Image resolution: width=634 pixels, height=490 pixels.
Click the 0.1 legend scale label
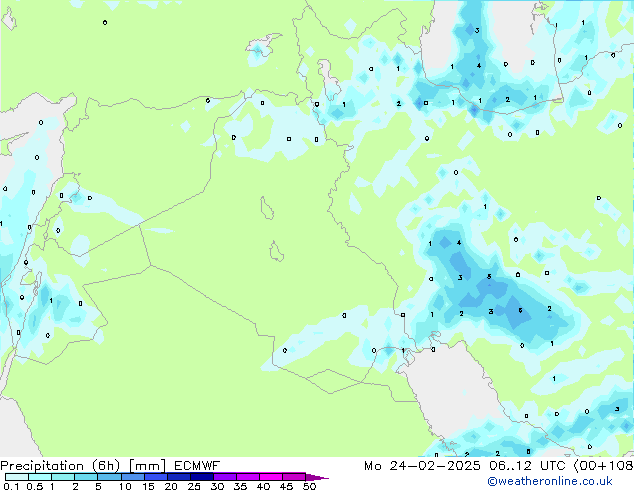(10, 486)
